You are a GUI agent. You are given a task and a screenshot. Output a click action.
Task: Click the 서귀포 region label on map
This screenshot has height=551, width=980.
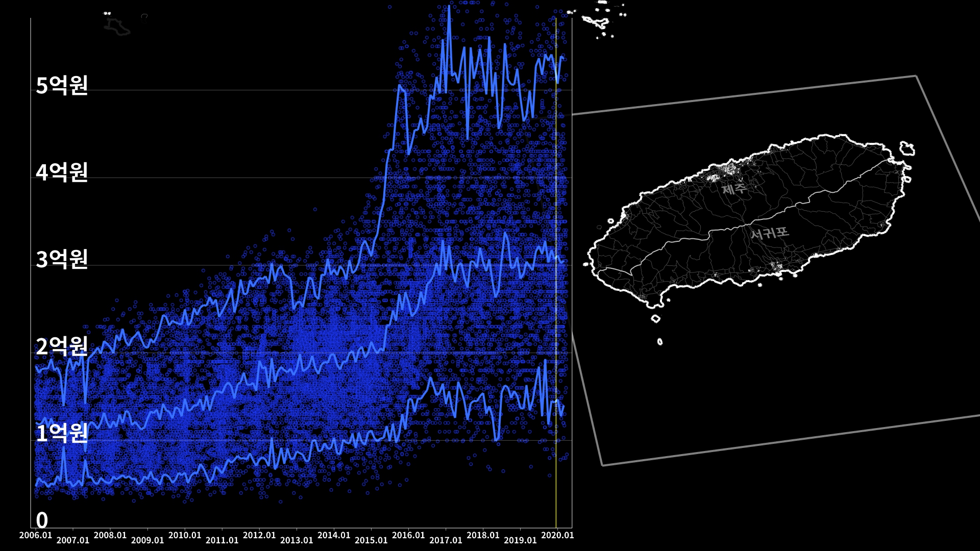pyautogui.click(x=769, y=234)
